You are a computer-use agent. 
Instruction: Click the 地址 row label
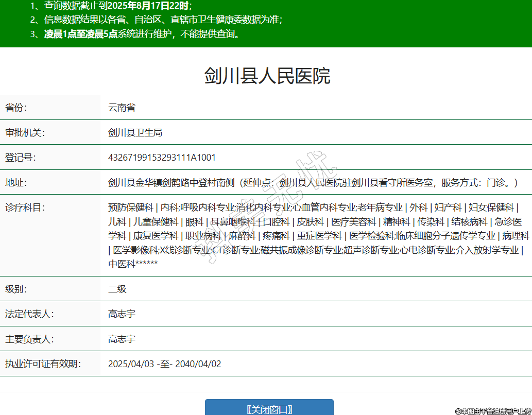pyautogui.click(x=16, y=183)
